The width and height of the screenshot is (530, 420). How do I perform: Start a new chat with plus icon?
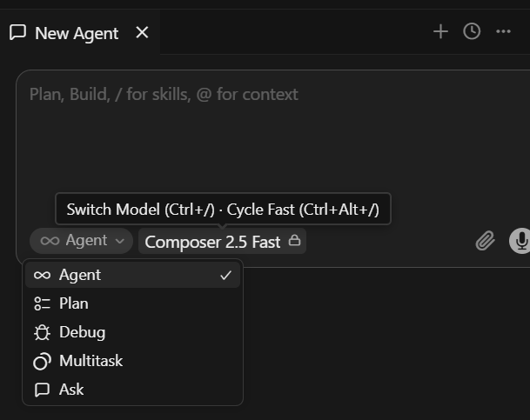440,31
